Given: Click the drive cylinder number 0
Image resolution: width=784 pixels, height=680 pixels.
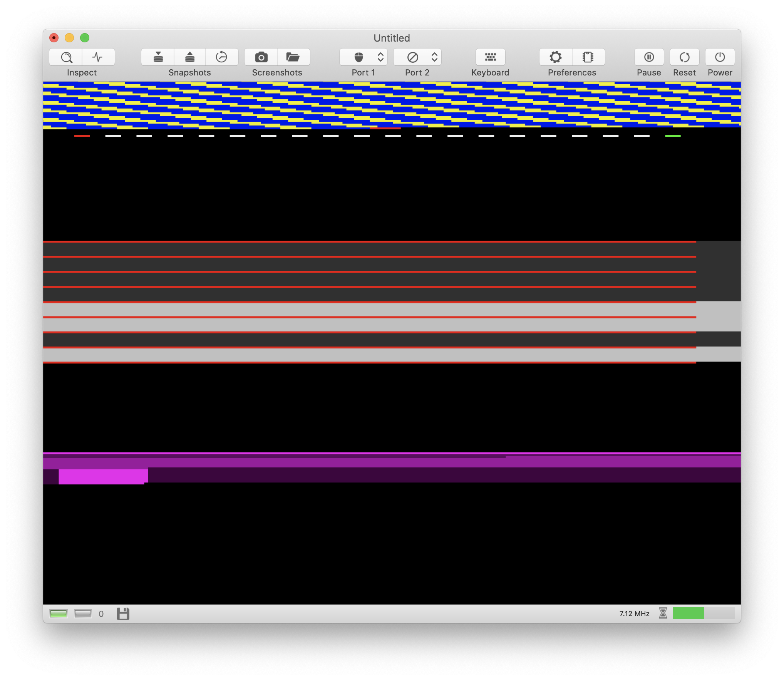Looking at the screenshot, I should 101,614.
